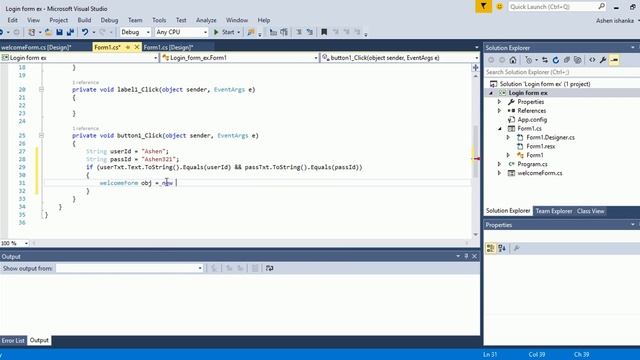Open the Any CPU platform dropdown

point(205,32)
